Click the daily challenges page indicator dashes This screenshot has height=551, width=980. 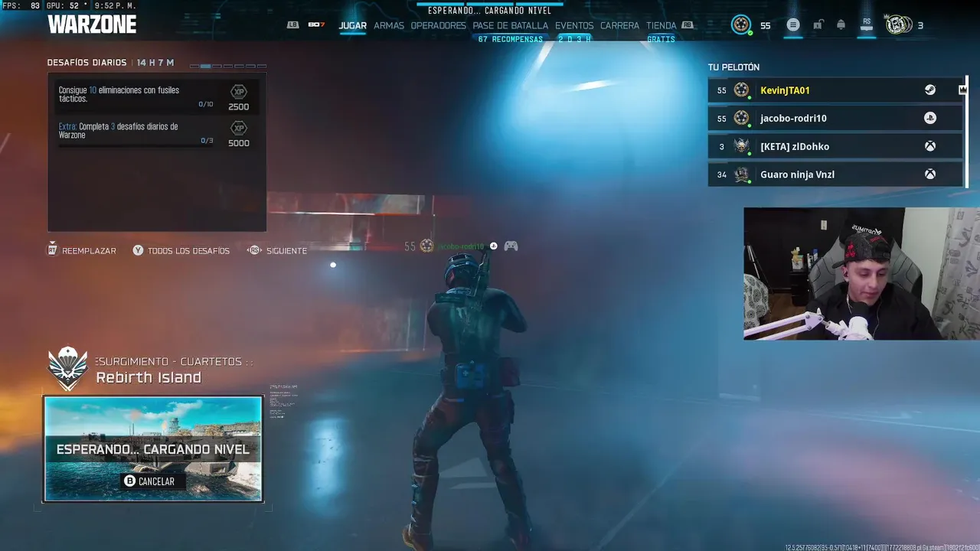228,66
